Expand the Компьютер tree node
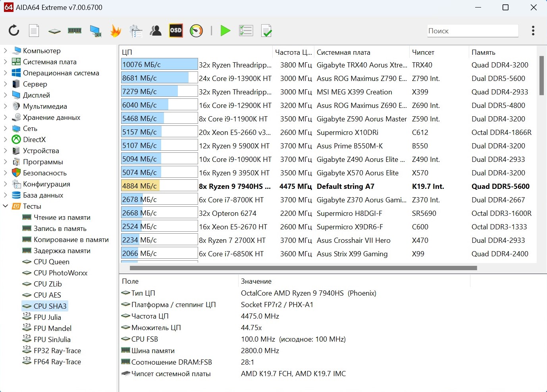 pos(6,51)
